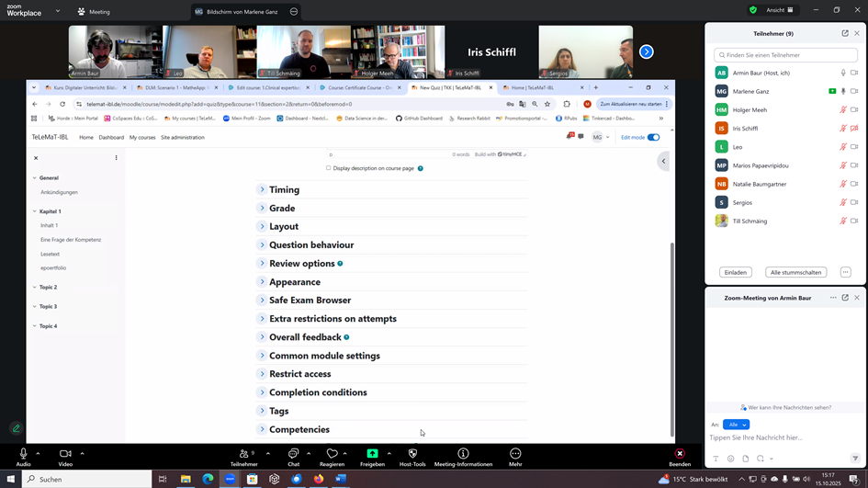
Task: Switch to the Home | TeLeMaT-IBL browser tab
Action: (x=542, y=87)
